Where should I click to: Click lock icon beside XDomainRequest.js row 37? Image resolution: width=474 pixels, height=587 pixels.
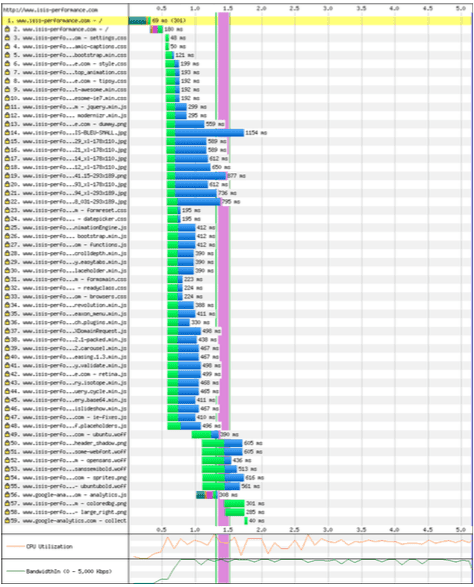tap(7, 331)
